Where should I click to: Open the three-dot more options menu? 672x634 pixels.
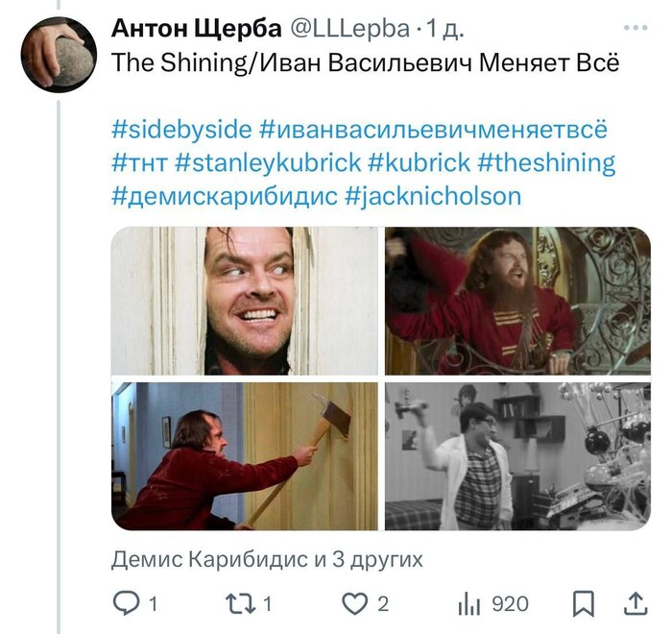point(636,28)
